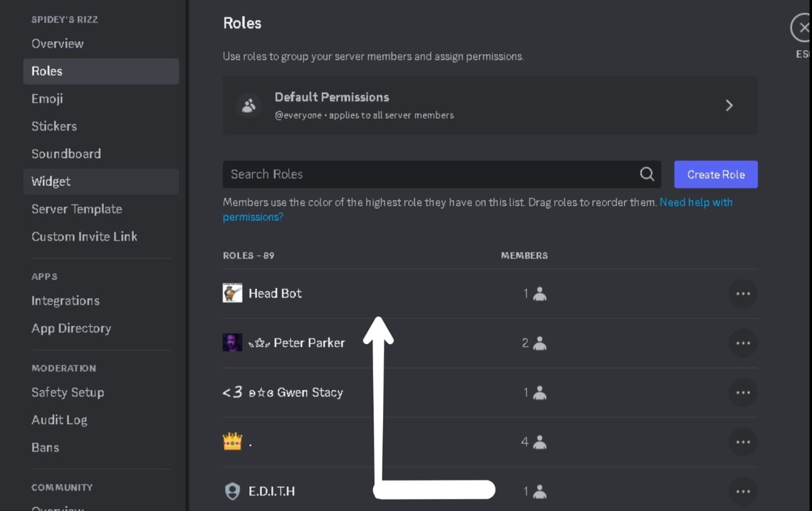The image size is (812, 511).
Task: Click the E.D.I.T.H shield role icon
Action: click(x=232, y=491)
